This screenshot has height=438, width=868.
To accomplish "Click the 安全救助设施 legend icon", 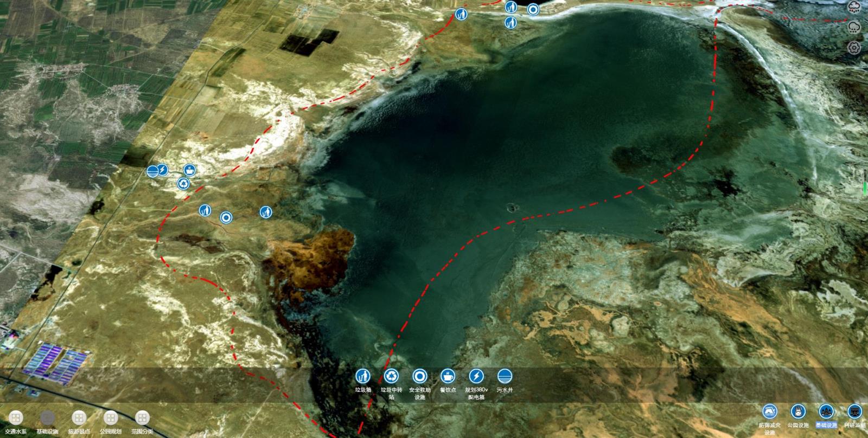I will coord(419,376).
